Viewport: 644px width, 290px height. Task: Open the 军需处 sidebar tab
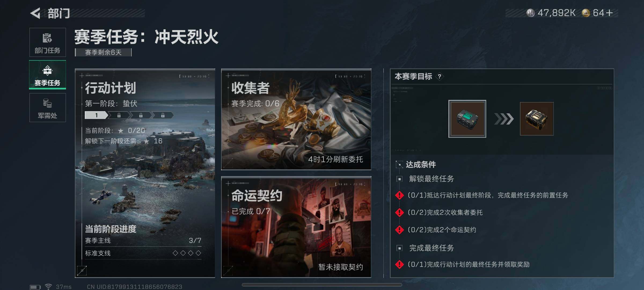[47, 108]
